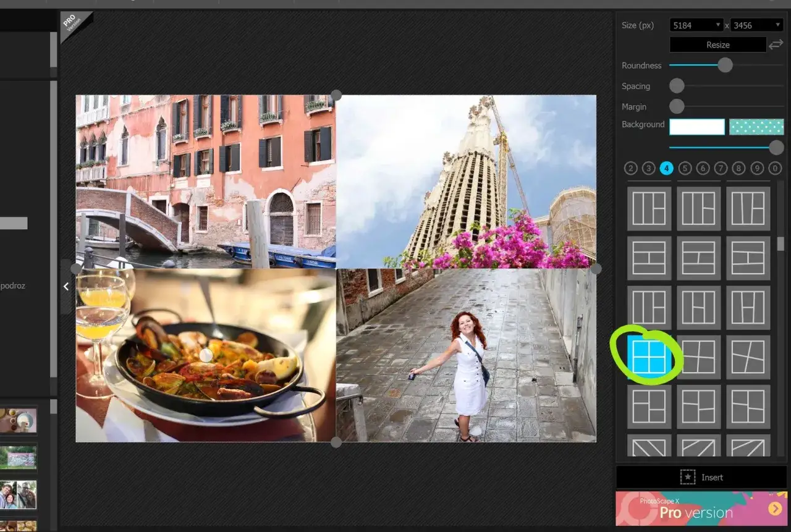The image size is (791, 532).
Task: Click the swap width and height arrows icon
Action: click(x=776, y=45)
